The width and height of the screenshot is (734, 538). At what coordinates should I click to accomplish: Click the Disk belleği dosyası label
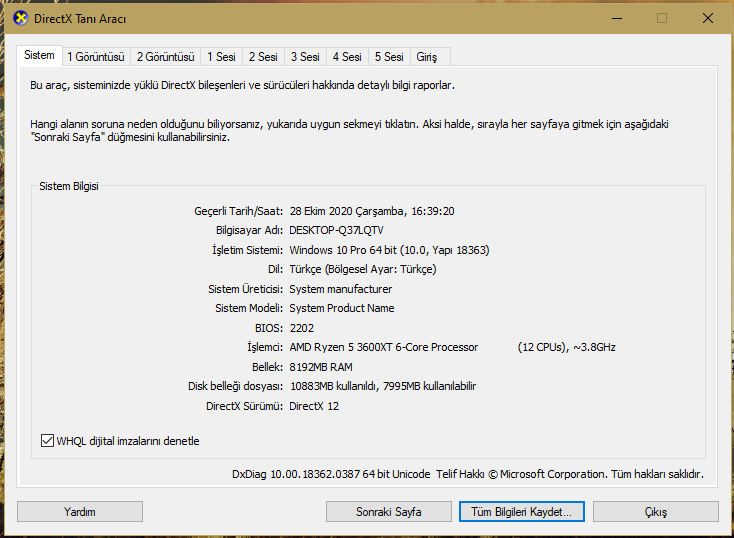(x=235, y=386)
